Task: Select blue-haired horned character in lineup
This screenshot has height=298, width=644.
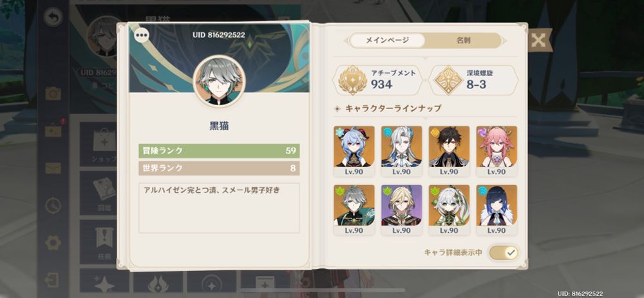Action: coord(354,151)
